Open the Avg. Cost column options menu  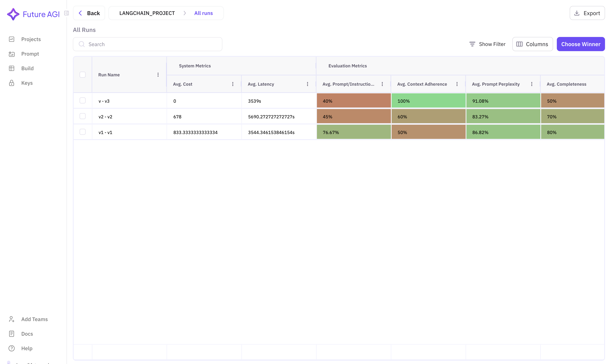coord(232,84)
